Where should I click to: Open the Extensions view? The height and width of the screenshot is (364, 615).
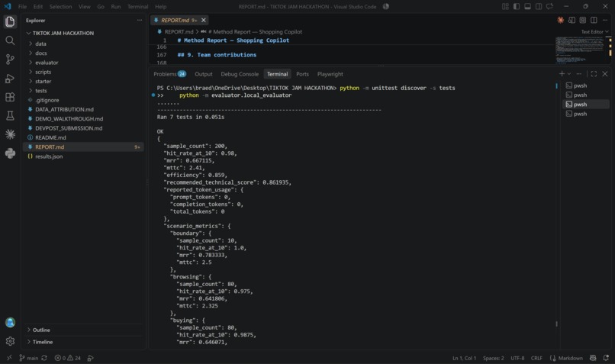click(x=10, y=97)
